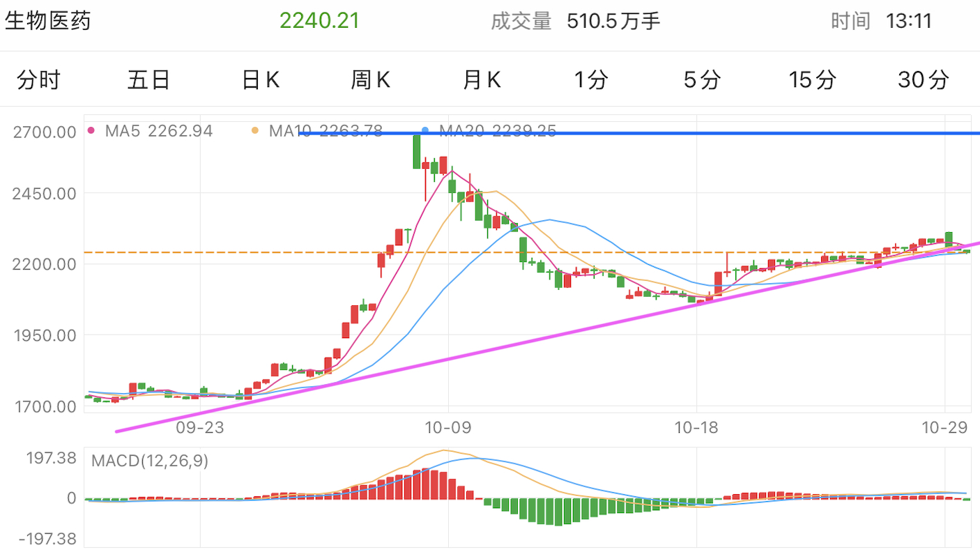The height and width of the screenshot is (552, 980).
Task: Select the 日K daily candlestick tab
Action: 261,80
